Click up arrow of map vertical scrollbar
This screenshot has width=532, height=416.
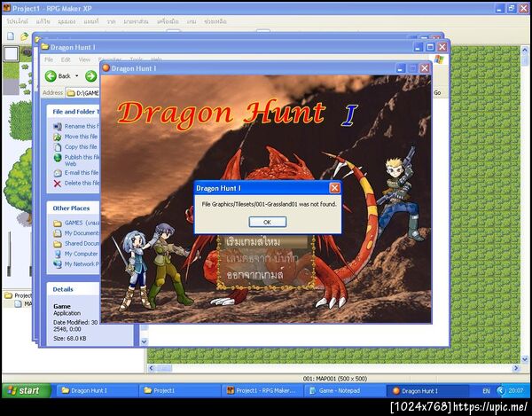(x=525, y=51)
